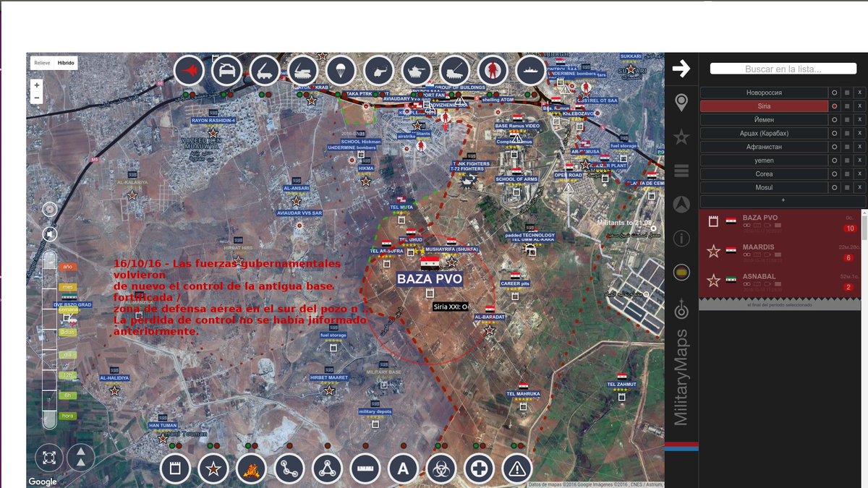Select the self-propelled artillery icon
This screenshot has height=488, width=868.
click(x=455, y=71)
